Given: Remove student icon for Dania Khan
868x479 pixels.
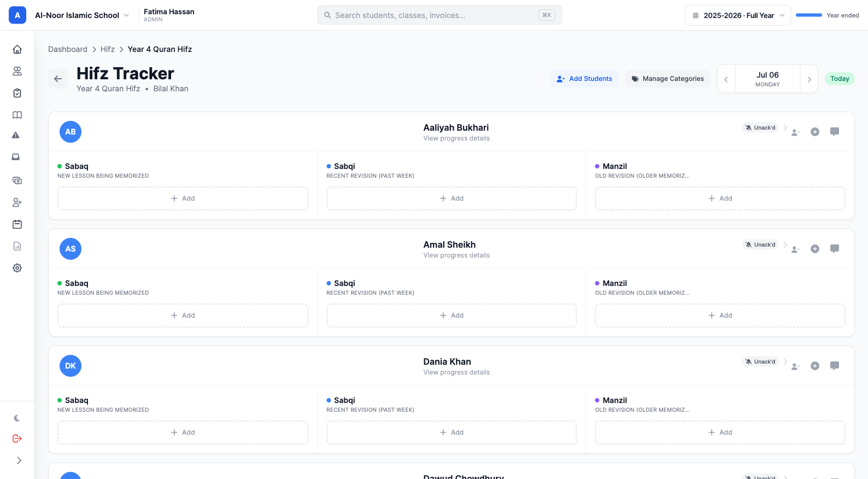Looking at the screenshot, I should coord(795,366).
